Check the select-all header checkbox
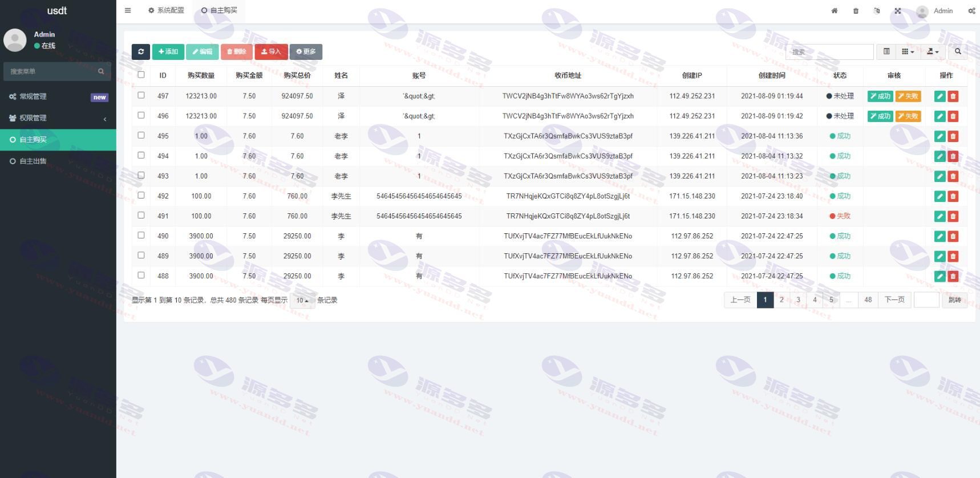This screenshot has height=478, width=980. [141, 75]
